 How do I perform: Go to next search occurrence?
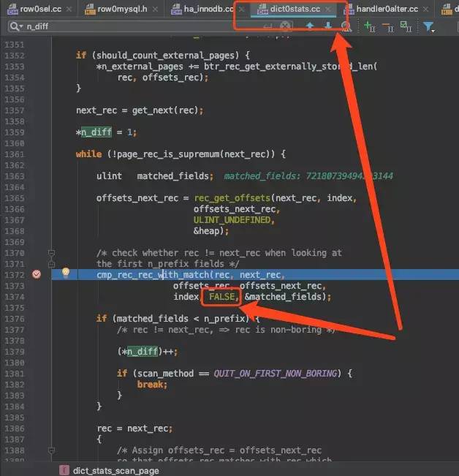[x=328, y=26]
